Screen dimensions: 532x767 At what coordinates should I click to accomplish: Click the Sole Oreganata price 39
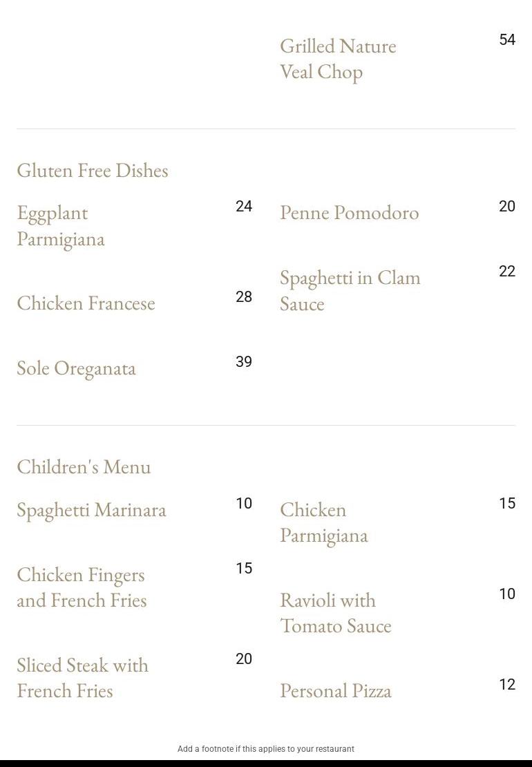point(244,361)
